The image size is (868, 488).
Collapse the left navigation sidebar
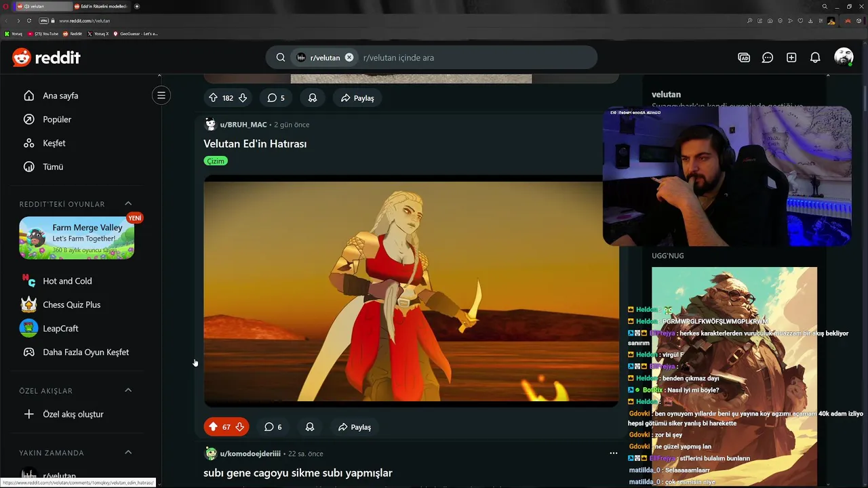pyautogui.click(x=161, y=96)
